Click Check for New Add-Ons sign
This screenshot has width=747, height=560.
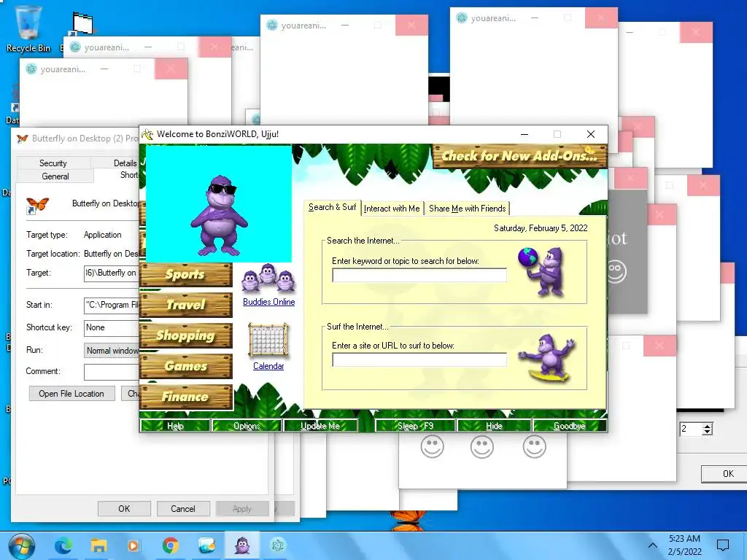[519, 156]
